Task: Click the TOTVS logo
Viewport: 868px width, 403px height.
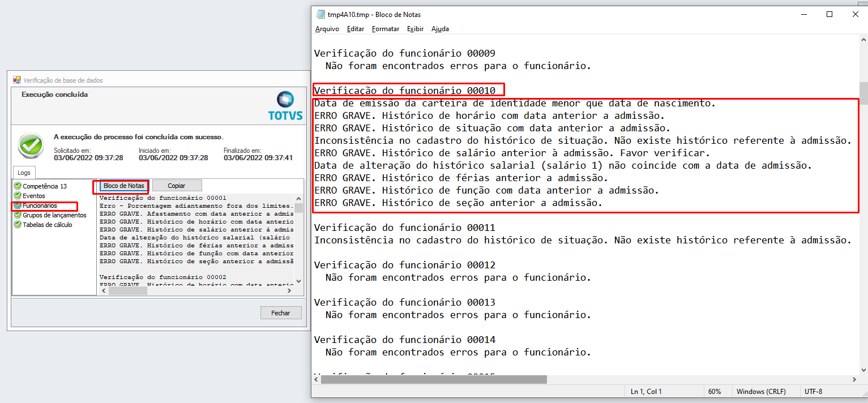Action: 285,106
